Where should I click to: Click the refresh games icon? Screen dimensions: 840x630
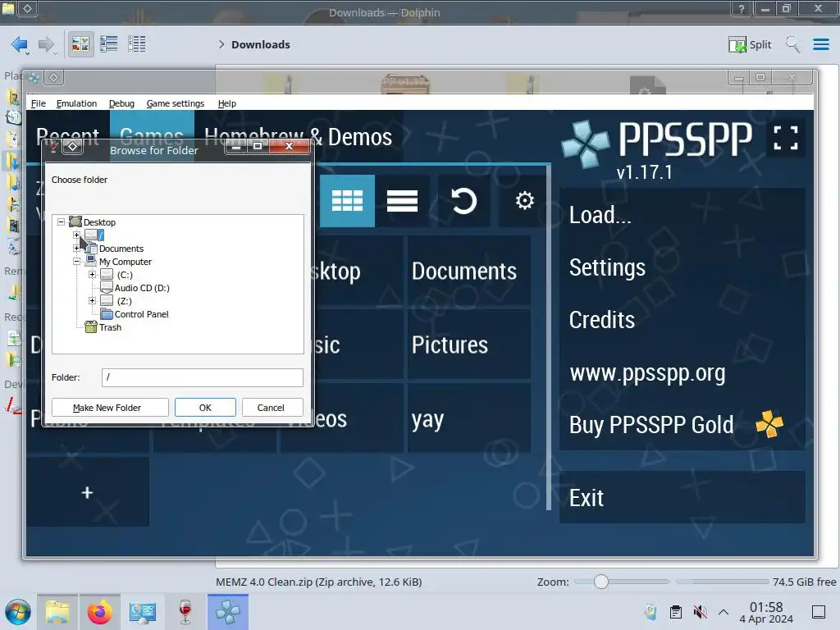pos(463,201)
